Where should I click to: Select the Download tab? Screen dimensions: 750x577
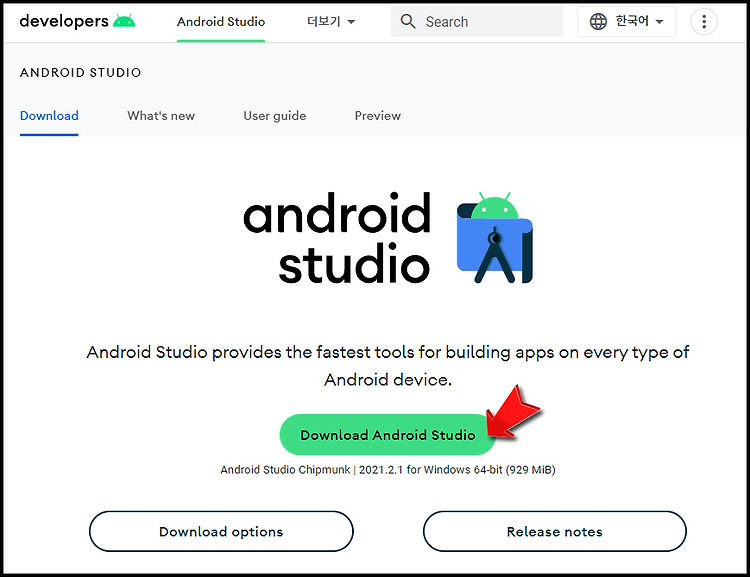coord(49,116)
